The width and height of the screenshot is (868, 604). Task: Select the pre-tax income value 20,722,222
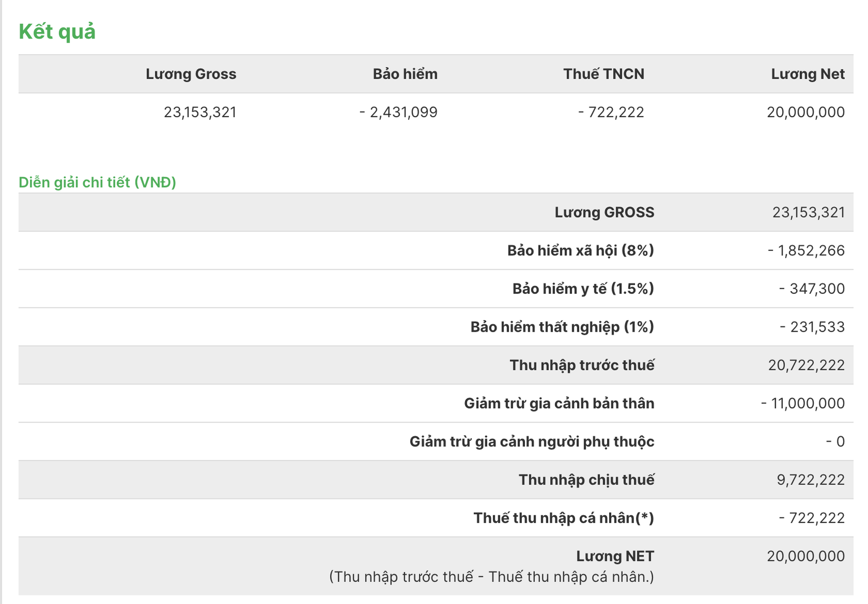806,365
